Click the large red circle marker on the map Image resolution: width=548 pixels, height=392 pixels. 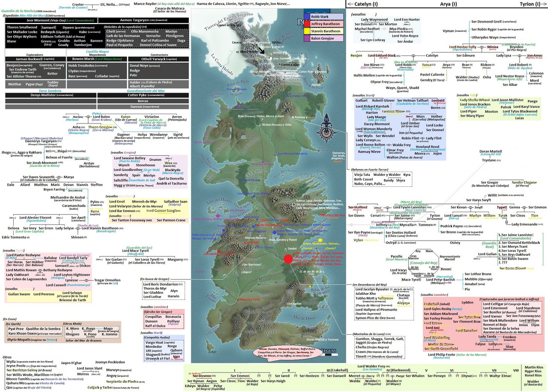click(288, 259)
